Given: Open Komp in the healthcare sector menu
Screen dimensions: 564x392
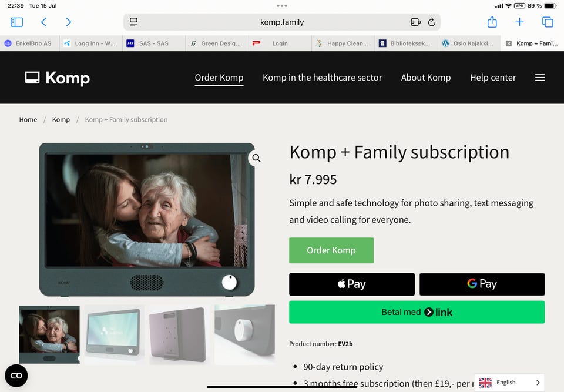Looking at the screenshot, I should coord(322,78).
